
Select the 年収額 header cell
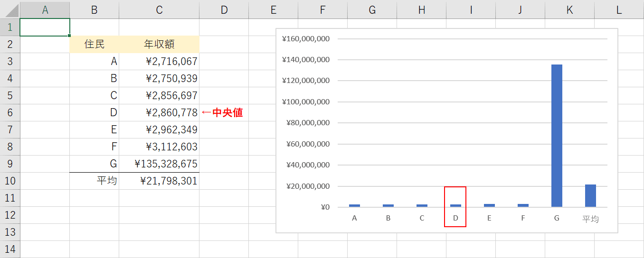pyautogui.click(x=159, y=44)
